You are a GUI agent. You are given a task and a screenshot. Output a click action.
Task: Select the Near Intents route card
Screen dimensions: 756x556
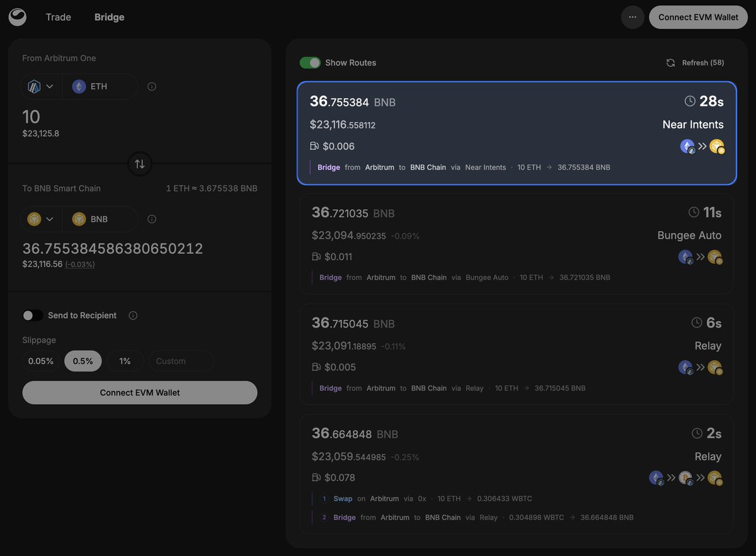point(517,133)
